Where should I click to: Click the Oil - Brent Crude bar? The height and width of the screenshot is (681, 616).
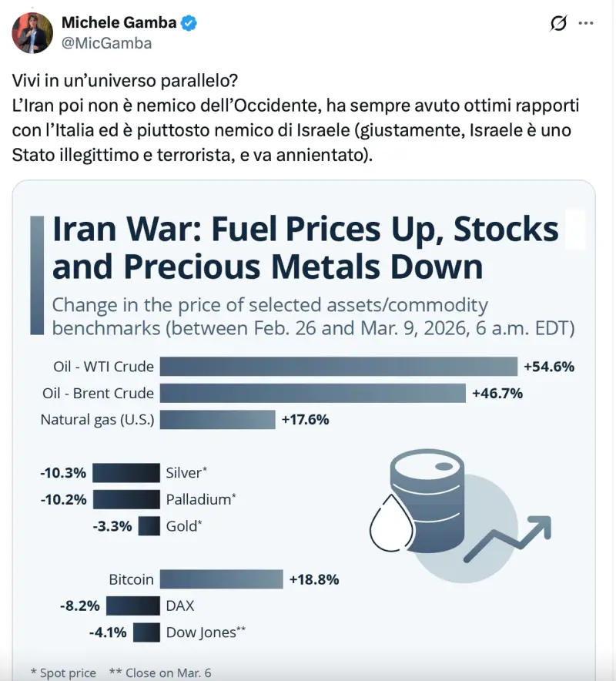click(x=313, y=394)
